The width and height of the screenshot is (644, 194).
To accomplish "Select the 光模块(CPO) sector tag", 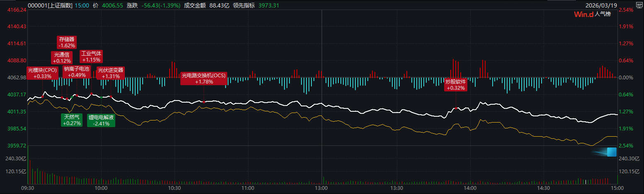I will [x=42, y=73].
